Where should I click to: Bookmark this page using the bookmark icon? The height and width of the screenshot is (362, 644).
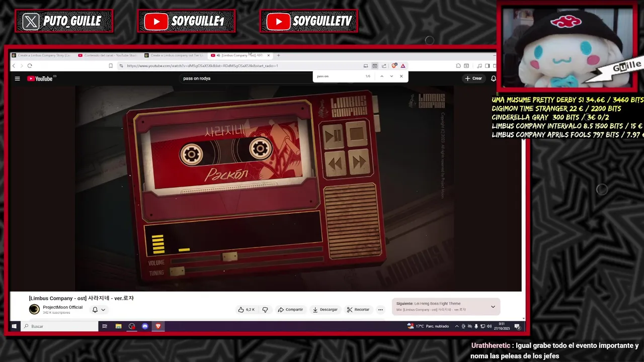pos(111,66)
